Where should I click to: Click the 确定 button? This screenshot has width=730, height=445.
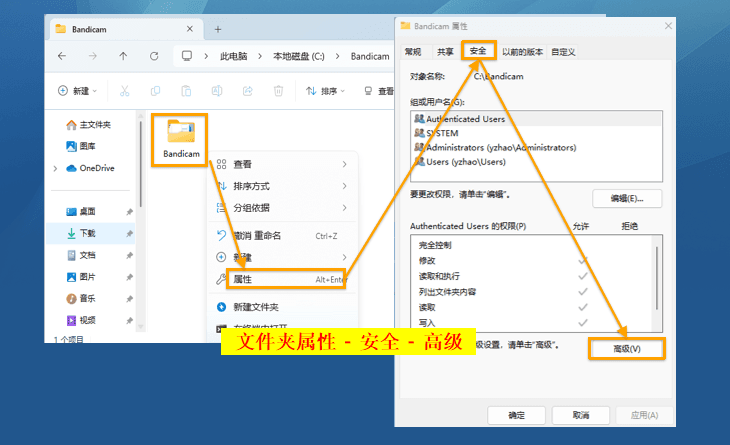[516, 415]
